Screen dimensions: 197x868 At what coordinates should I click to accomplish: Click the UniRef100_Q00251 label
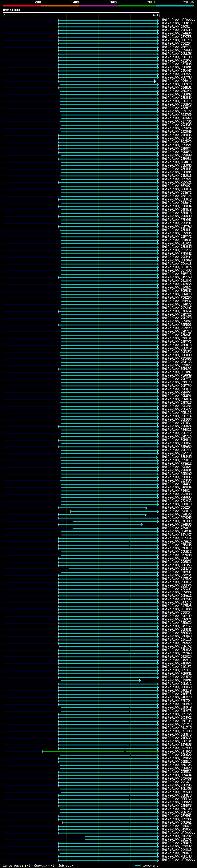click(x=176, y=575)
